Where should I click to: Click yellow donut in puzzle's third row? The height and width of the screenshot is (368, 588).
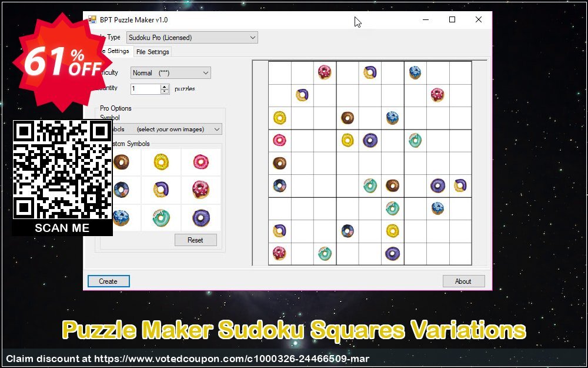[280, 118]
